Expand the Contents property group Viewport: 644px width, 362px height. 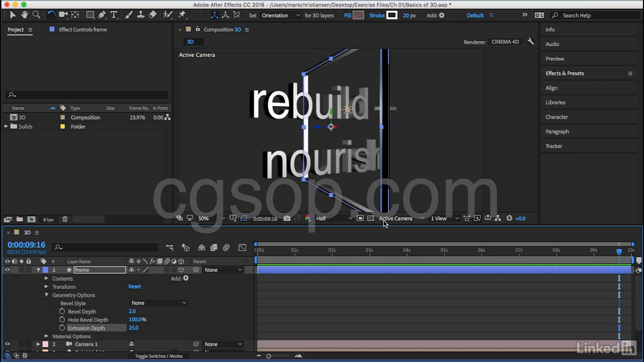46,279
